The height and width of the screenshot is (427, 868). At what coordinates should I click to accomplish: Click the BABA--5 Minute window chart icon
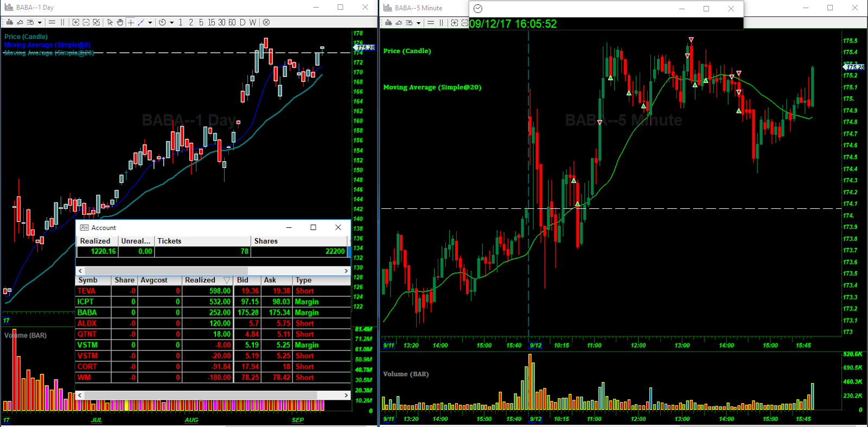tap(387, 8)
